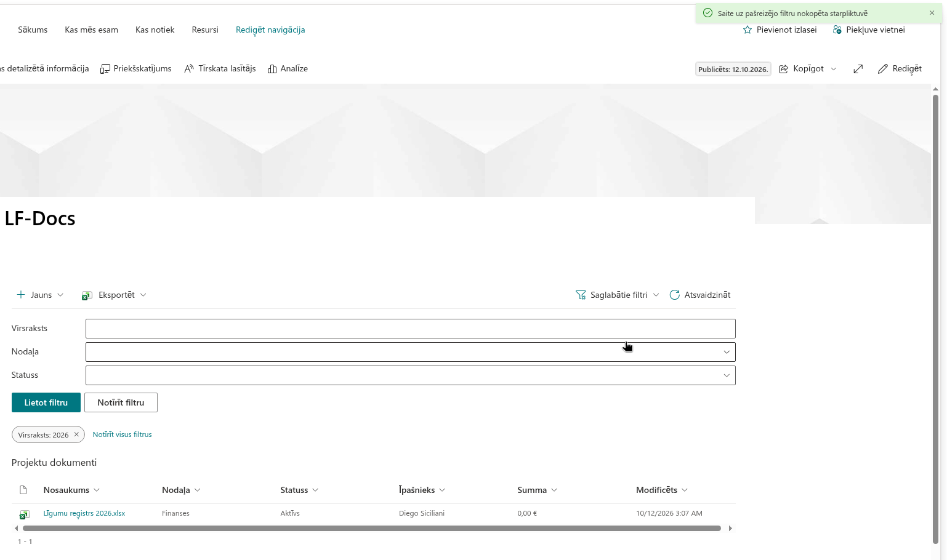
Task: Click the green success checkmark icon
Action: [707, 13]
